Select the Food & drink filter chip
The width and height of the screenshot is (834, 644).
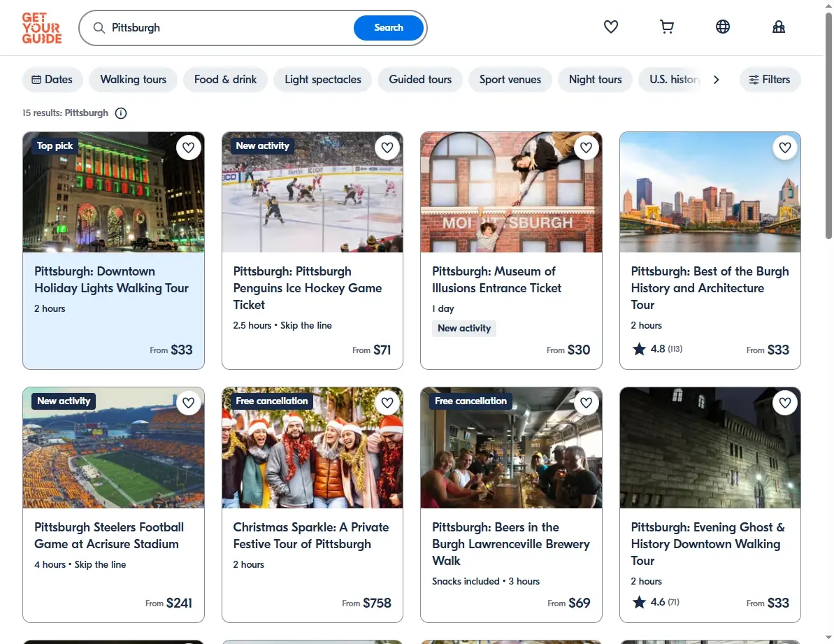tap(226, 79)
